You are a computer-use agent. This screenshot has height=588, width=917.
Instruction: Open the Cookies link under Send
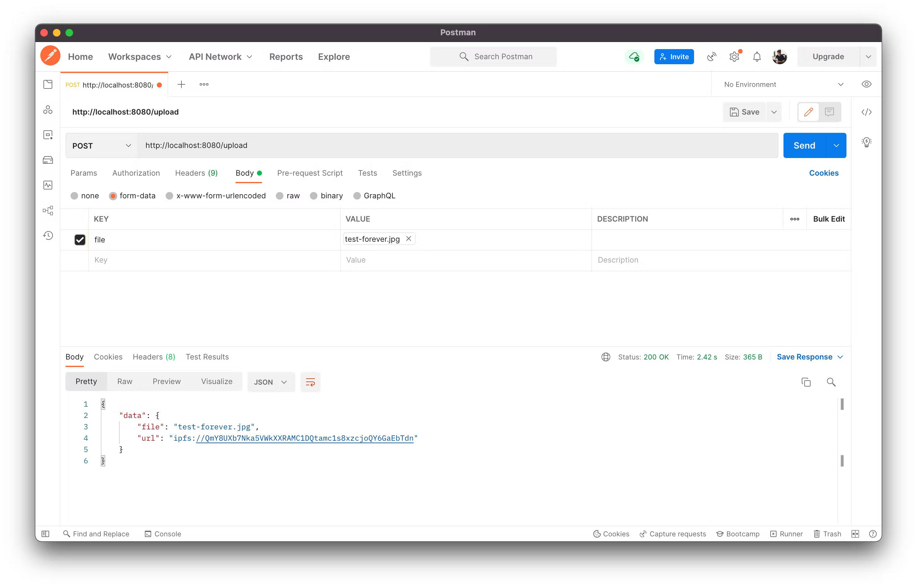(x=824, y=173)
